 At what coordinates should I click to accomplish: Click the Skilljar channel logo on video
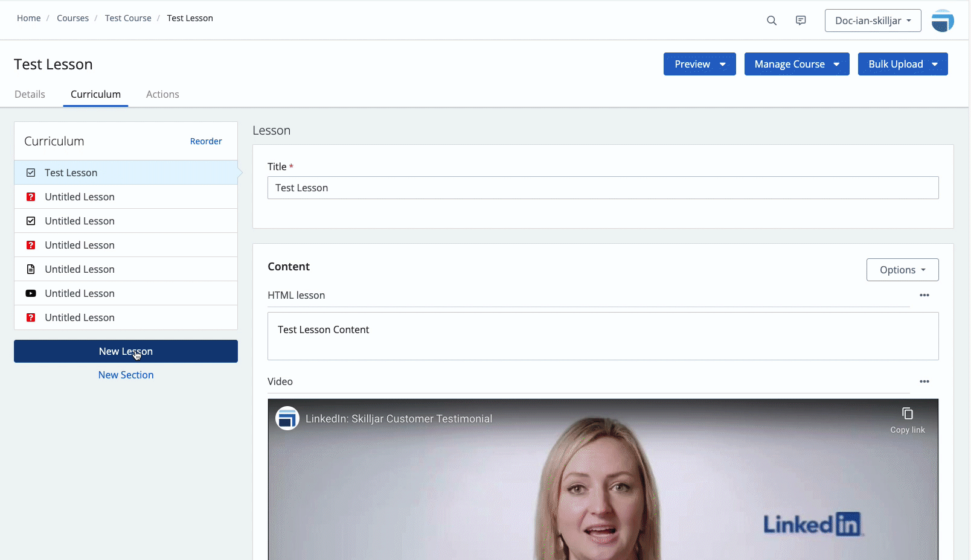point(287,418)
